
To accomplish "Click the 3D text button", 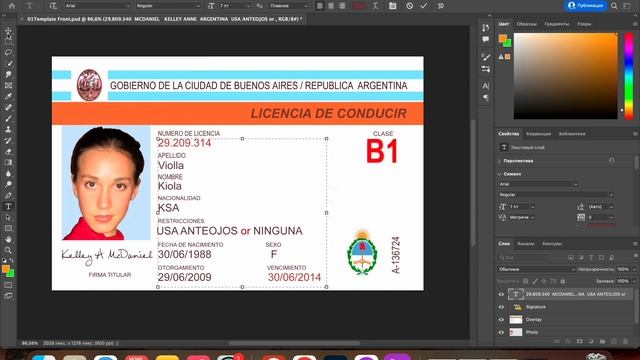I will point(441,6).
